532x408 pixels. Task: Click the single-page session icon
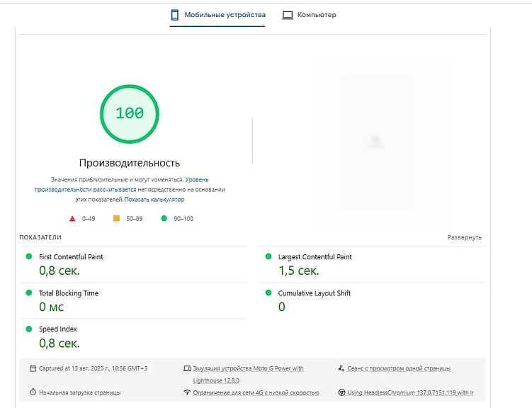pyautogui.click(x=341, y=368)
